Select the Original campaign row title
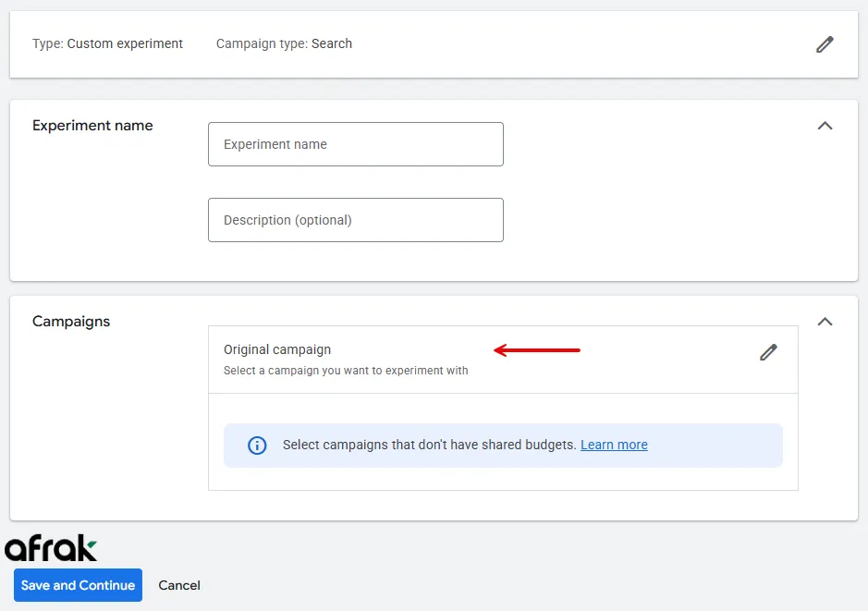This screenshot has height=611, width=868. pos(277,349)
